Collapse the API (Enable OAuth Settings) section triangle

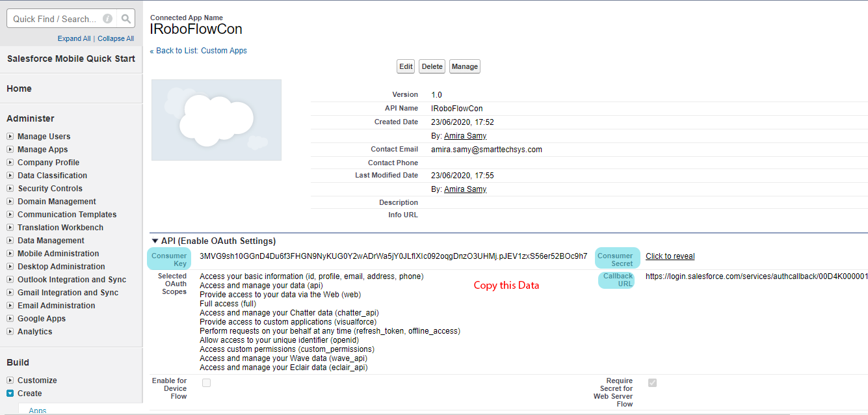155,241
